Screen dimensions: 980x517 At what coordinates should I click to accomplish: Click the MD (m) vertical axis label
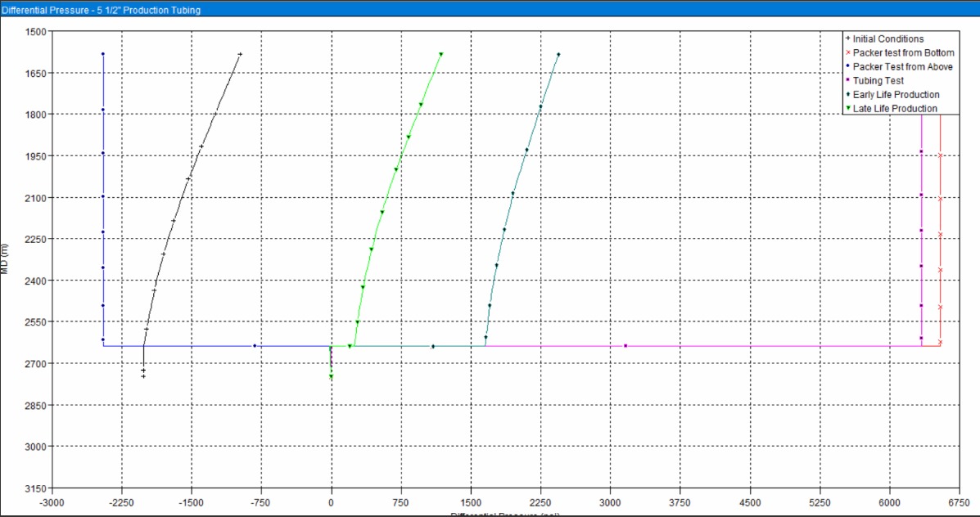6,260
